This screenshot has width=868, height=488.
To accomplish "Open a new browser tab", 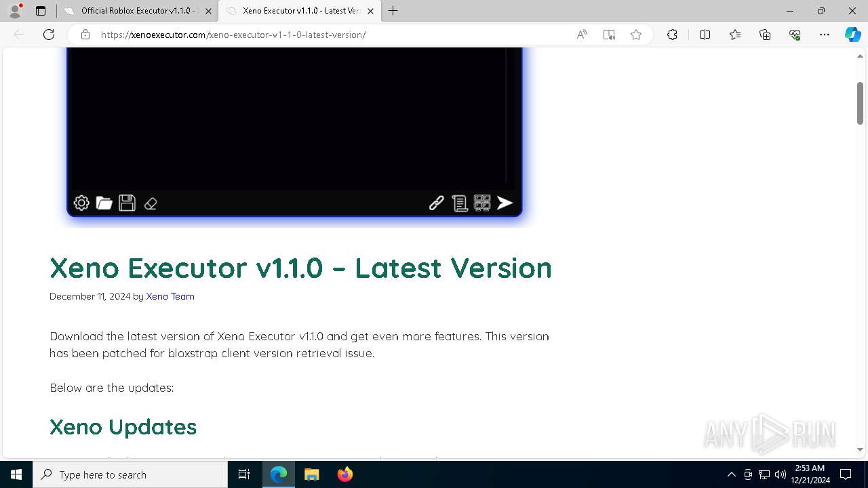I will point(393,11).
